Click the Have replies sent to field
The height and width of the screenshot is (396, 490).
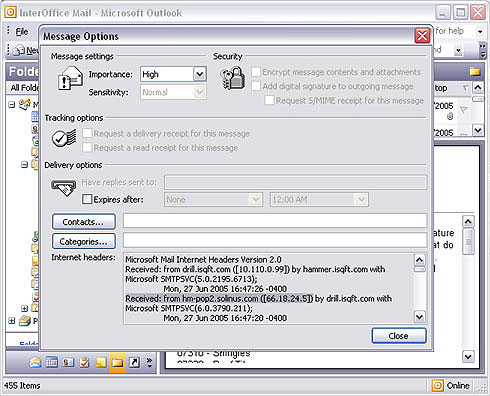[296, 182]
